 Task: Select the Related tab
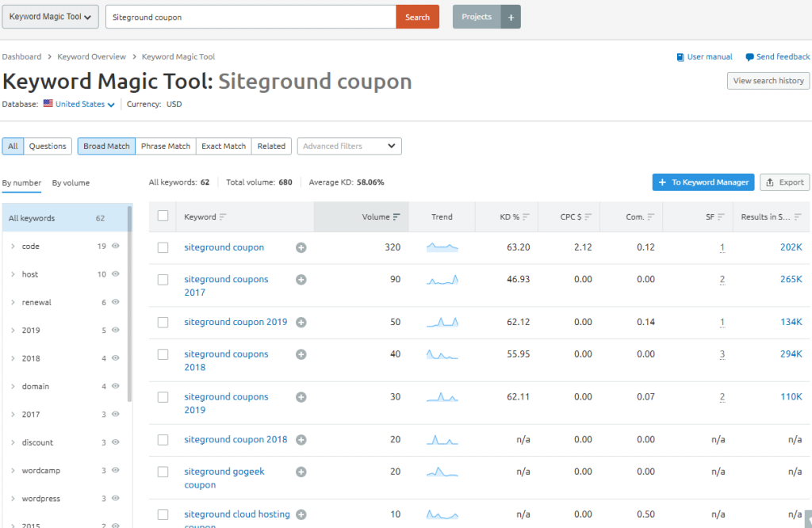pyautogui.click(x=271, y=146)
